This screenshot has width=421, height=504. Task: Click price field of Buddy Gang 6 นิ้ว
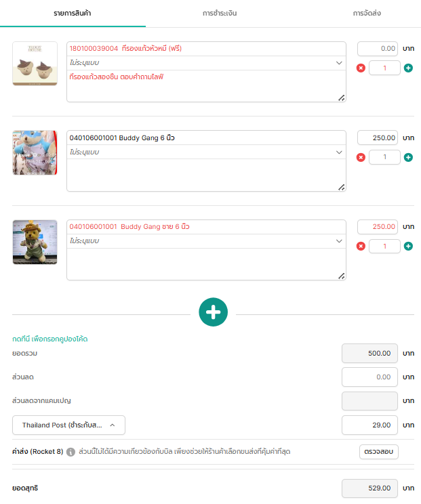coord(378,138)
